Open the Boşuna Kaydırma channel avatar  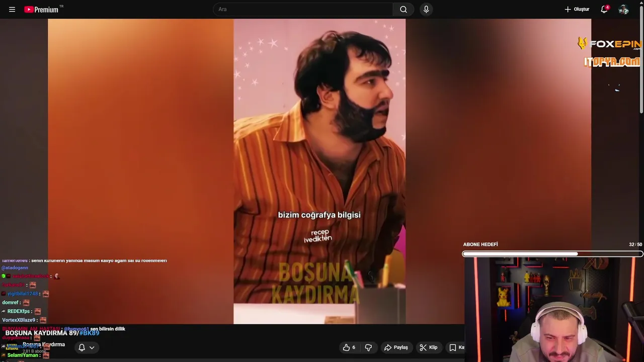[12, 347]
